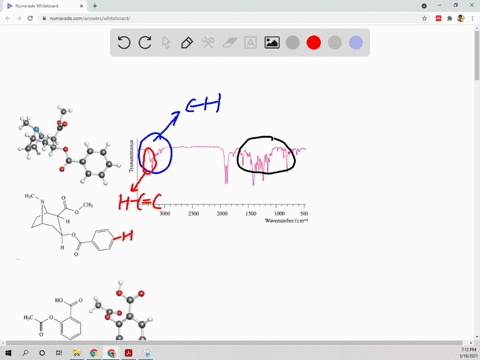The image size is (480, 360).
Task: Open a new browser tab
Action: 95,6
